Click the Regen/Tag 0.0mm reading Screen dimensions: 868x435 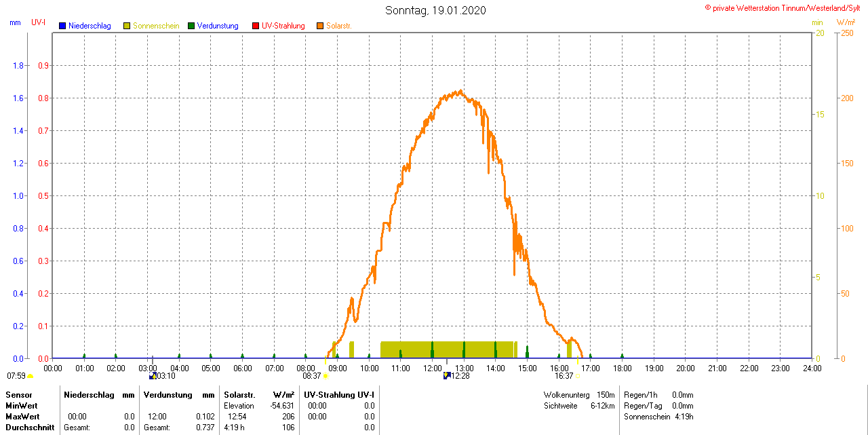pyautogui.click(x=658, y=406)
